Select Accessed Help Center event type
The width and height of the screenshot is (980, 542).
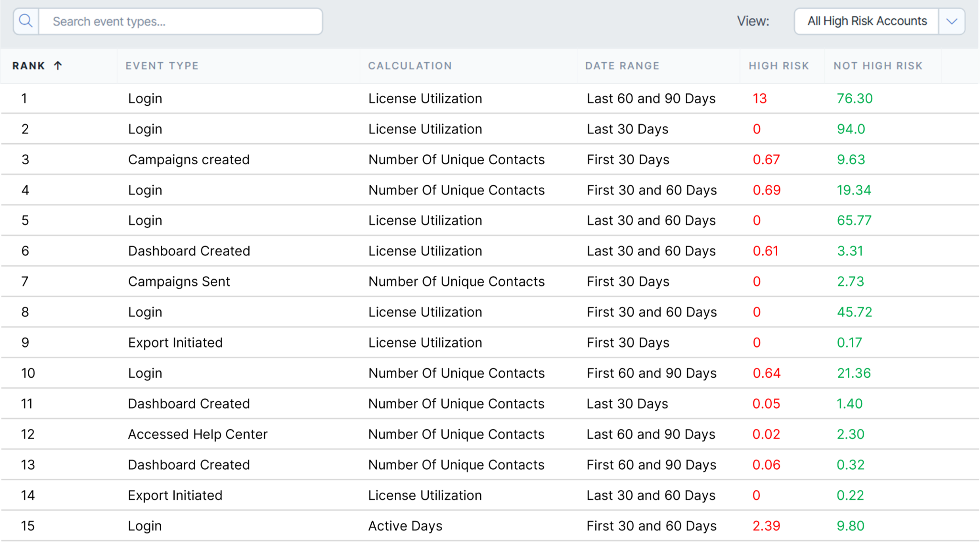click(198, 434)
